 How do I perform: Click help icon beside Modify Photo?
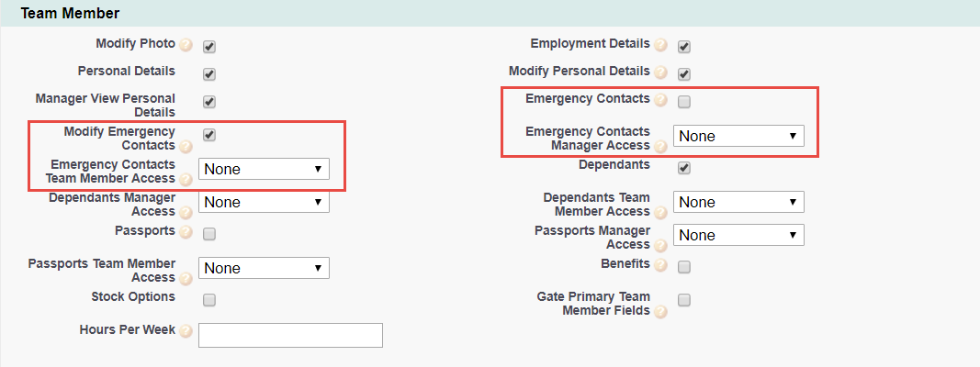point(186,45)
